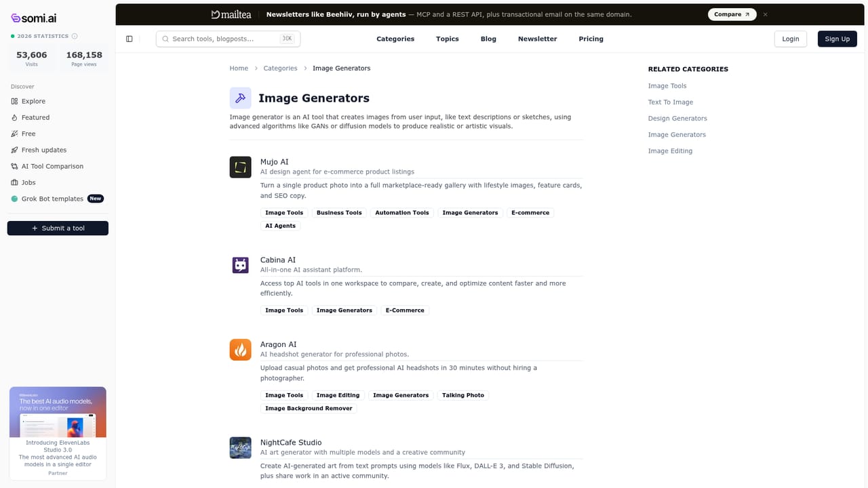Open the Mujo AI title link
Viewport: 868px width, 488px height.
[x=275, y=162]
